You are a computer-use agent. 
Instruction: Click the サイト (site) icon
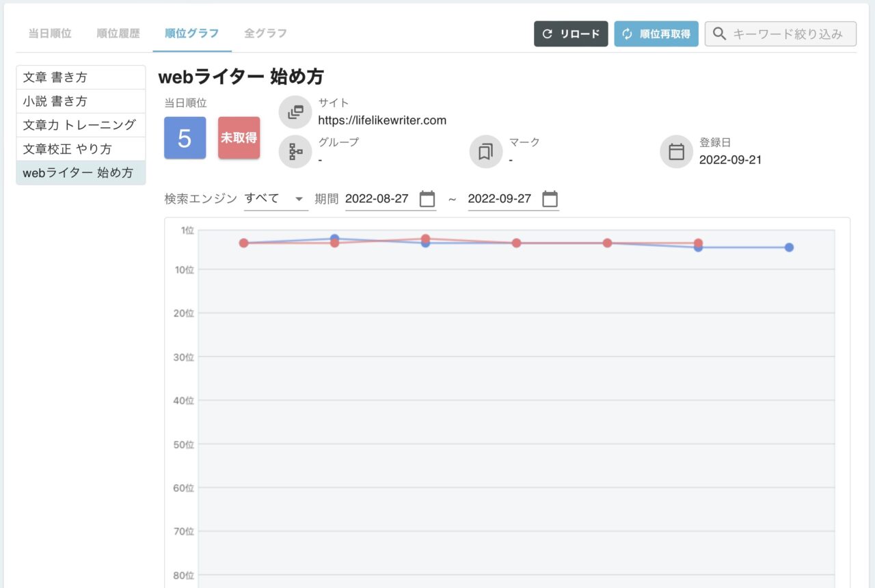pyautogui.click(x=295, y=111)
